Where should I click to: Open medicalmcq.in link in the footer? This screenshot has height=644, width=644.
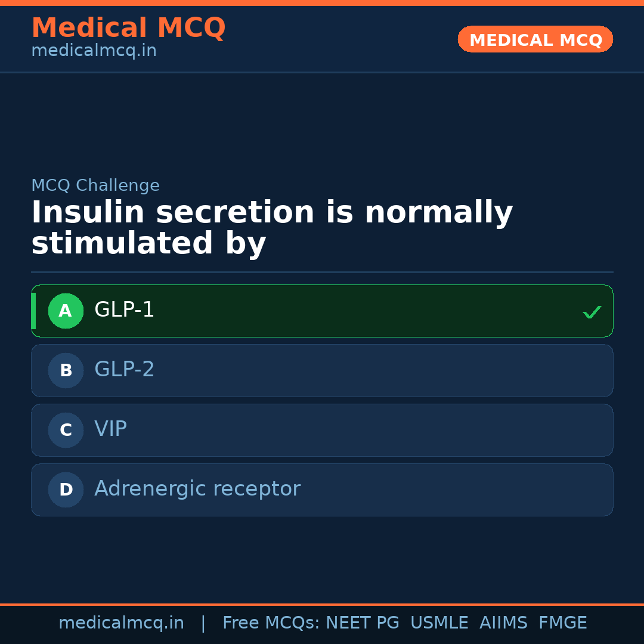[x=121, y=623]
